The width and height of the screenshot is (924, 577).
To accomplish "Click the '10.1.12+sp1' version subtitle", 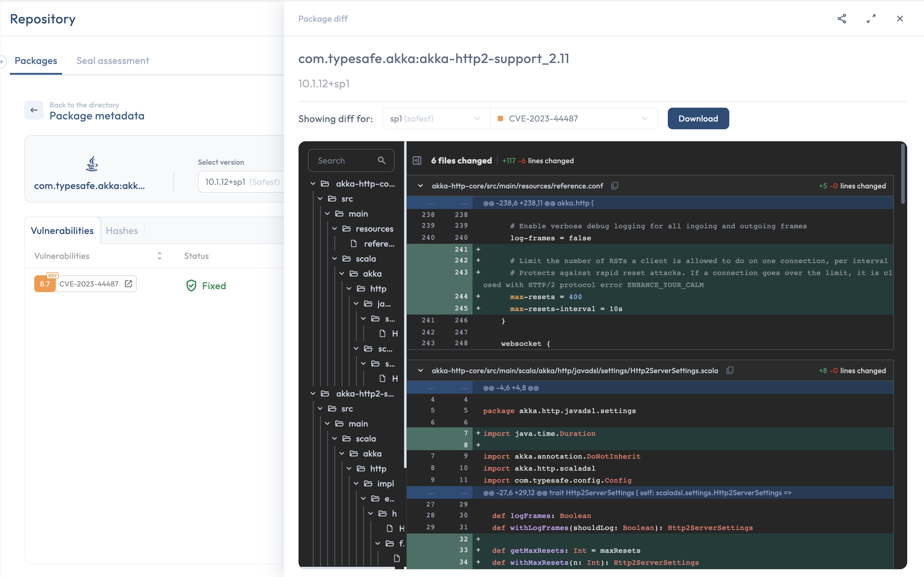I will tap(324, 84).
